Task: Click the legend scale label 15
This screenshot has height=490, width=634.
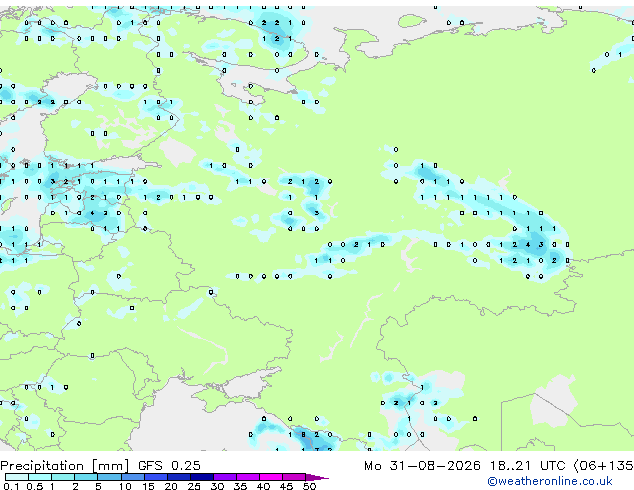Action: (148, 486)
